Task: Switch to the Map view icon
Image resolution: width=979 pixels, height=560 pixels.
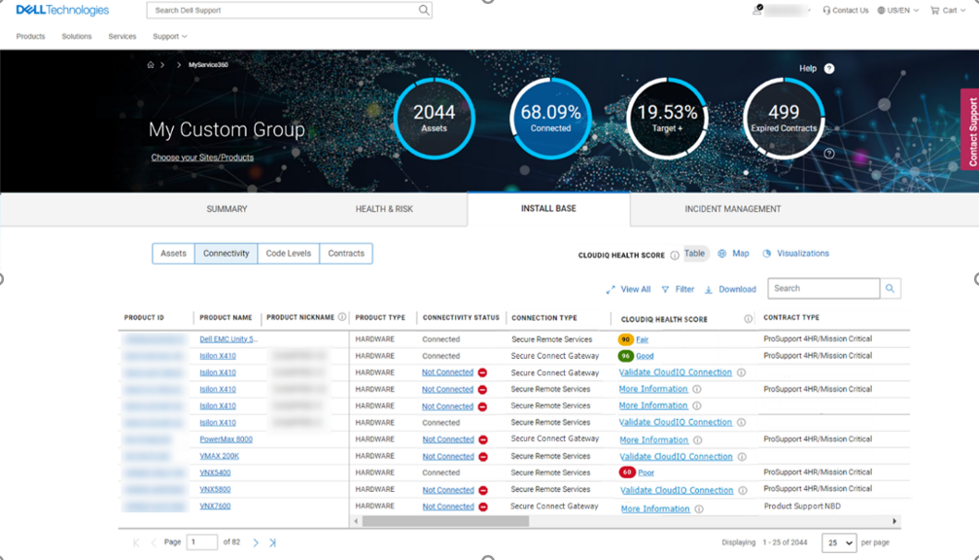Action: [x=721, y=253]
